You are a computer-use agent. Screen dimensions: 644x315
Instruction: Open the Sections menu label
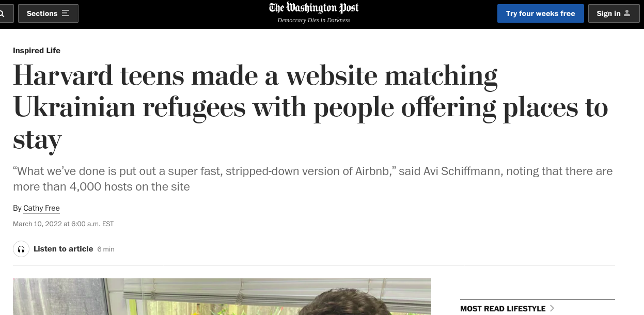(x=42, y=13)
